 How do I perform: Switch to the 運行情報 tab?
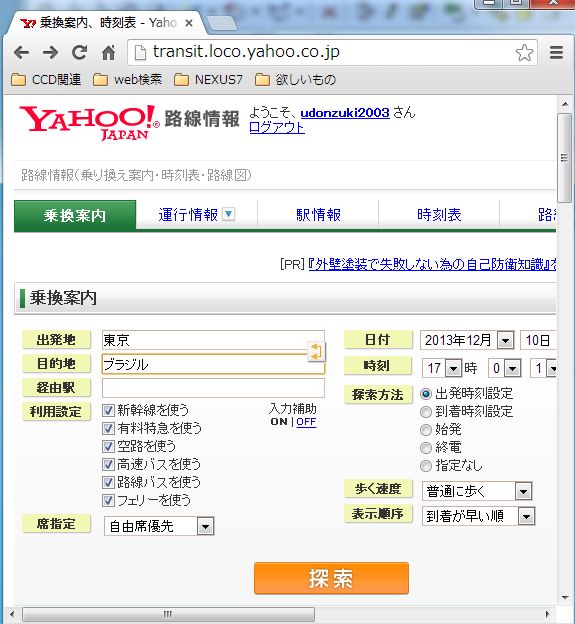pyautogui.click(x=188, y=215)
